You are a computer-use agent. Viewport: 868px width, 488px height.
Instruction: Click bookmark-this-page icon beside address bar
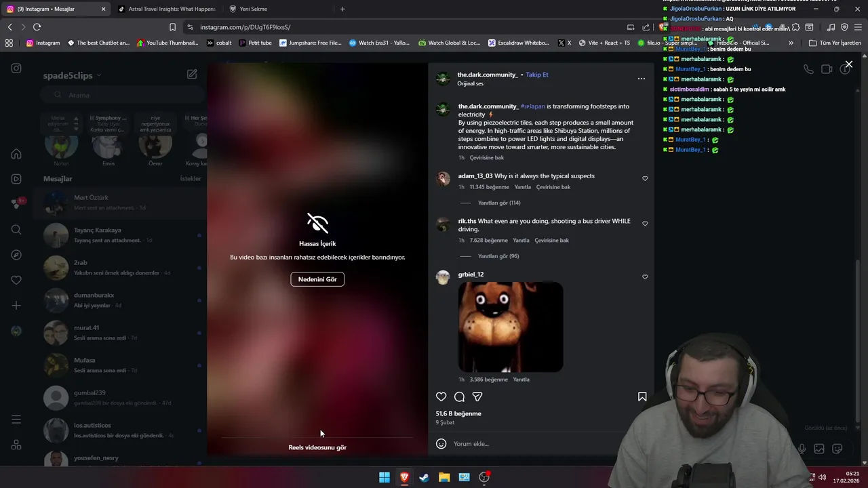coord(172,27)
